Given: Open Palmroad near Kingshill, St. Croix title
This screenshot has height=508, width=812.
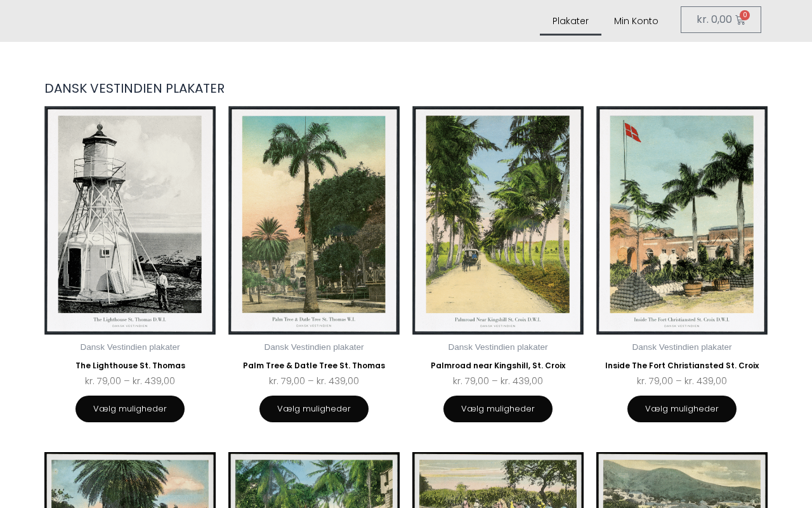Looking at the screenshot, I should (498, 366).
